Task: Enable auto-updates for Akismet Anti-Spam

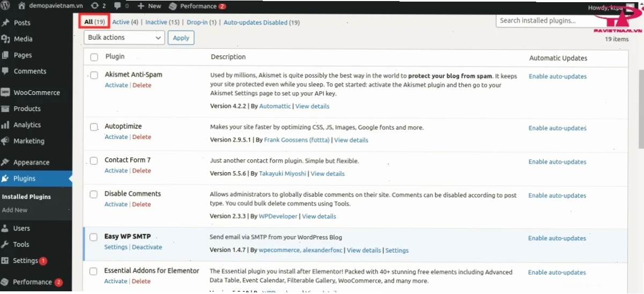Action: click(558, 77)
